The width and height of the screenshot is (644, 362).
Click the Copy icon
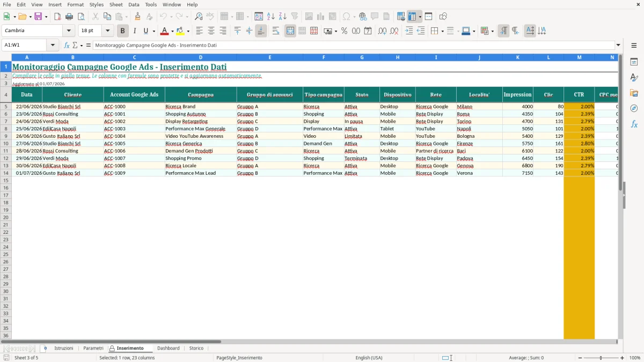(107, 17)
